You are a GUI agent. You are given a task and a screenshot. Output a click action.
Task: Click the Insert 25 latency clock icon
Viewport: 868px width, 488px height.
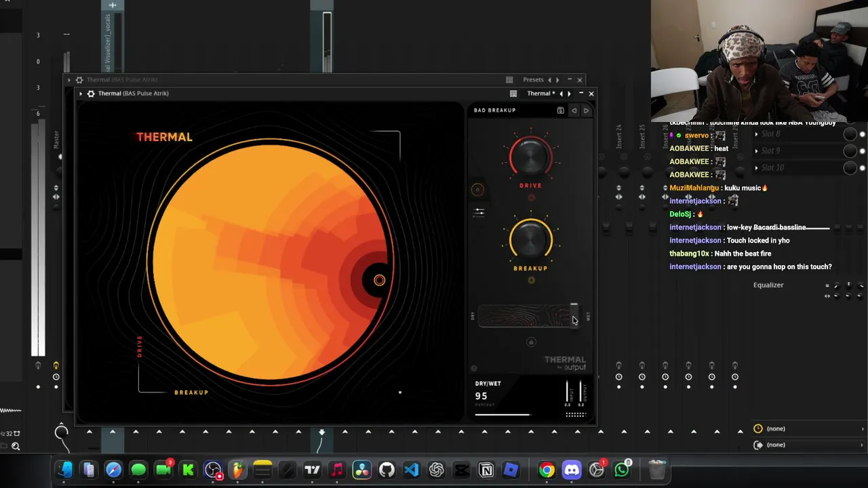[x=642, y=377]
